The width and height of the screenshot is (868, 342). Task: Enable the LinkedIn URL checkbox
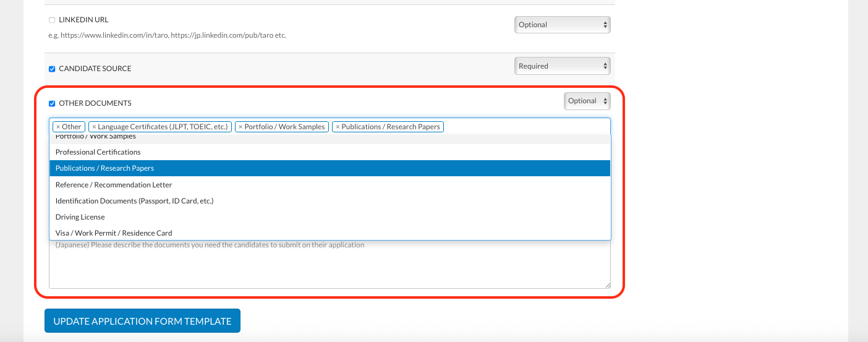click(x=52, y=20)
